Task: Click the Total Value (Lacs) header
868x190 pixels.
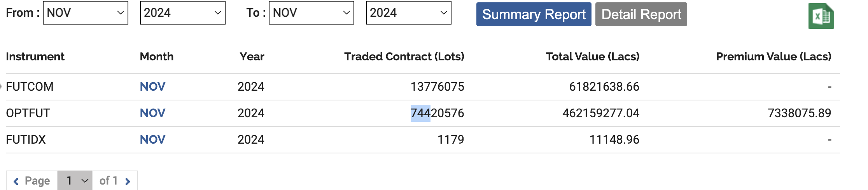Action: click(x=593, y=56)
